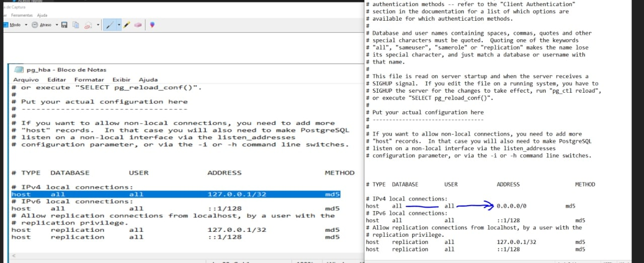The image size is (644, 263).
Task: Copy the snip using copy icon
Action: [x=76, y=25]
